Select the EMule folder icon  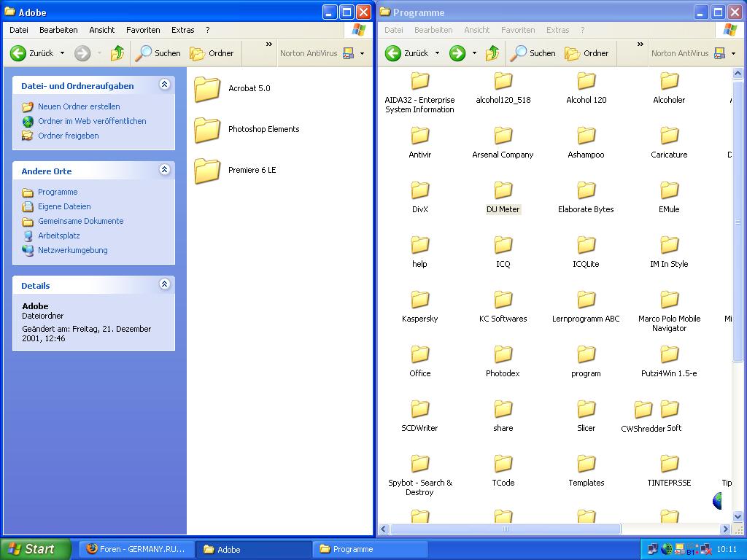tap(670, 190)
